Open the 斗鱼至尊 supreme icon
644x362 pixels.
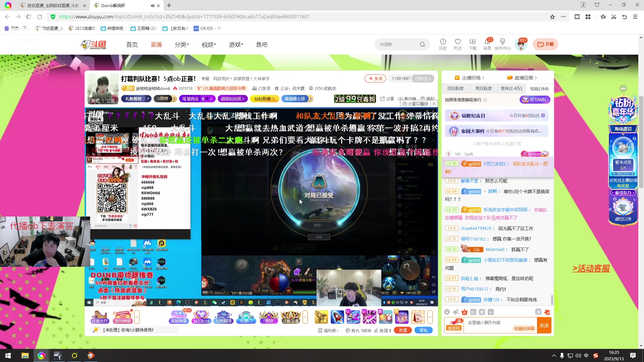coord(290,317)
